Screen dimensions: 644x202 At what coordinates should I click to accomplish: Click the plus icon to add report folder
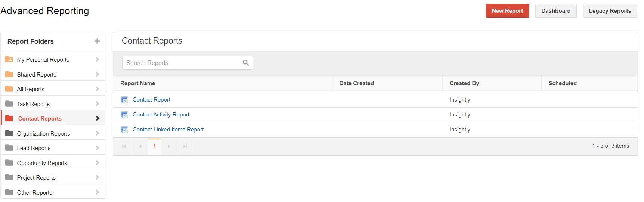[x=97, y=41]
